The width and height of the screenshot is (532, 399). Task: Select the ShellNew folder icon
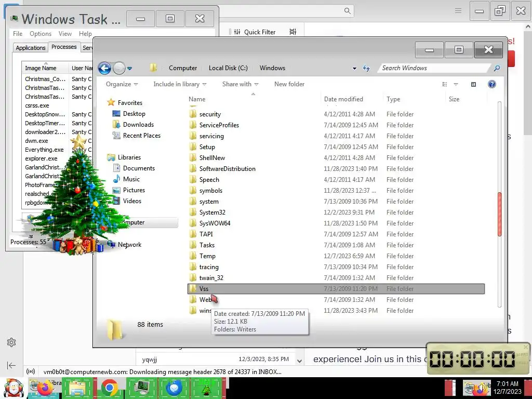tap(193, 158)
